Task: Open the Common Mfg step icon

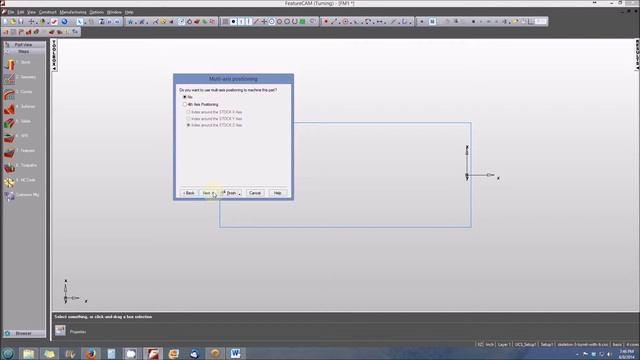Action: [x=9, y=196]
